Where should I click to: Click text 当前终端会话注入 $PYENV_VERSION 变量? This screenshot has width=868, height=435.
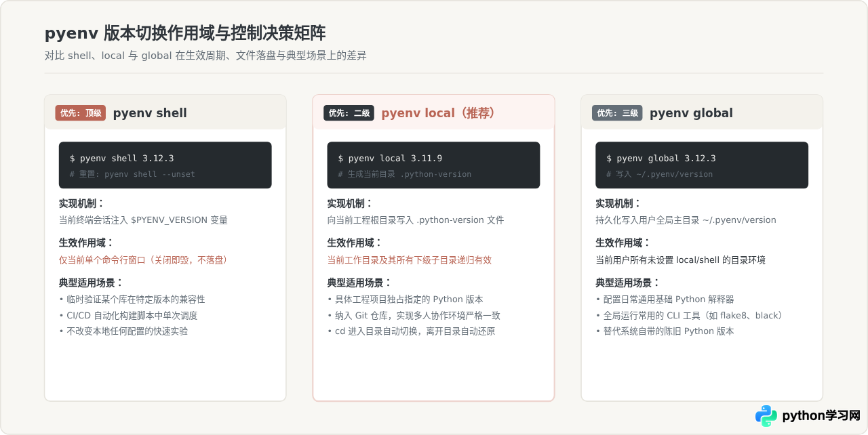[143, 220]
